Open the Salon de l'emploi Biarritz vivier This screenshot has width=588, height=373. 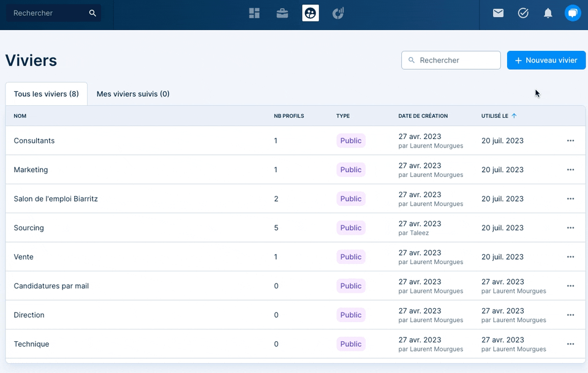(56, 198)
